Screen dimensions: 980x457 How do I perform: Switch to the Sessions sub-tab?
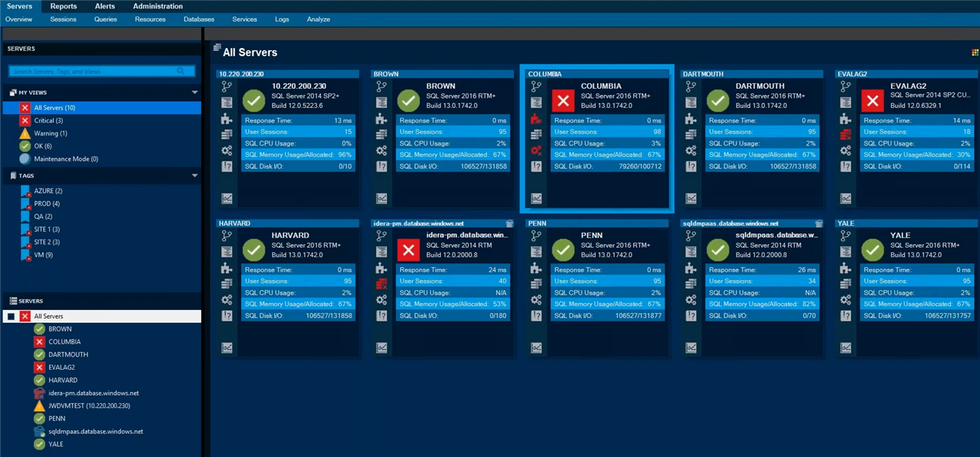pos(64,19)
